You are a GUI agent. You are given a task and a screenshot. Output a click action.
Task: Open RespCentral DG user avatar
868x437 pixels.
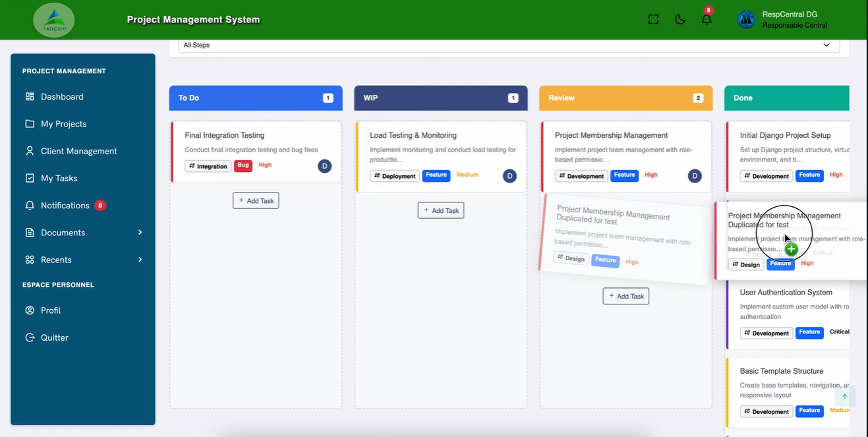coord(745,19)
